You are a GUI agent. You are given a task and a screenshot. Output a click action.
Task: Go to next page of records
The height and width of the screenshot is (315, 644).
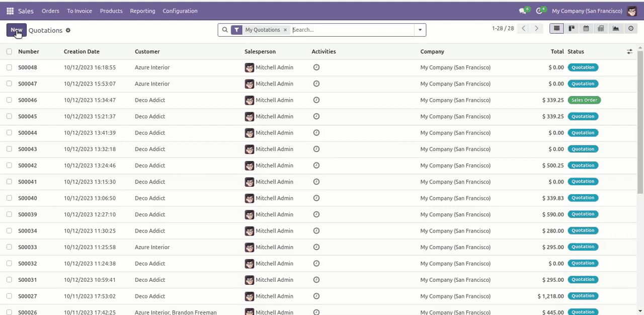[x=536, y=29]
